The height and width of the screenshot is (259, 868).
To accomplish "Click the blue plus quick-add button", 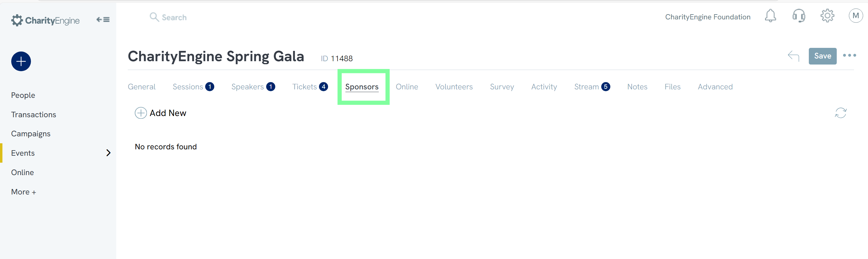I will point(21,61).
